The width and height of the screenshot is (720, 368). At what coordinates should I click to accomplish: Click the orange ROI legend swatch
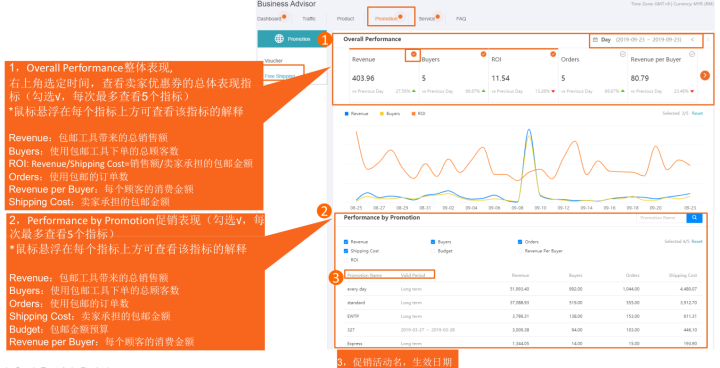tap(413, 113)
